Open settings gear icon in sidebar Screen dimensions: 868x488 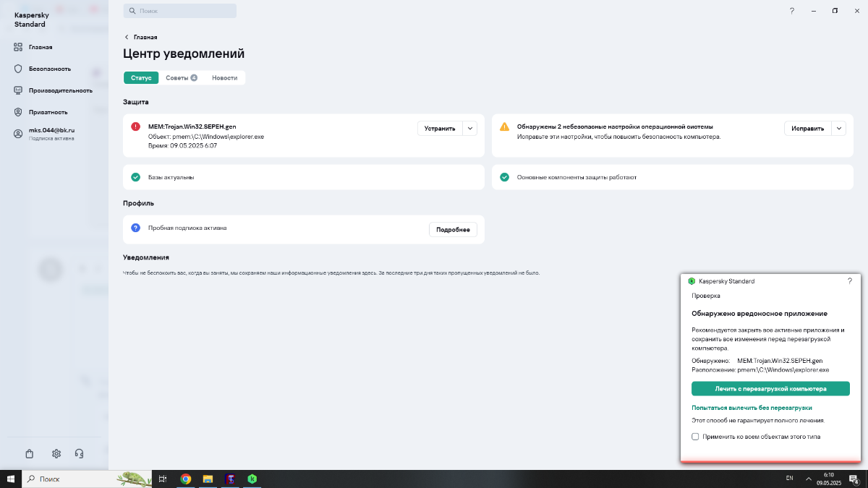[x=56, y=454]
